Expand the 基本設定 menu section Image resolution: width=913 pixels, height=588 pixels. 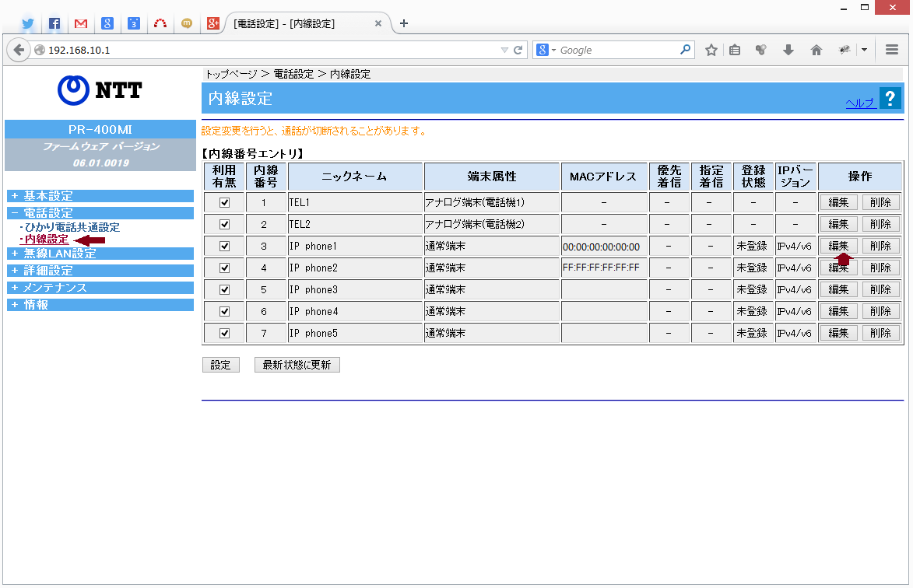tap(100, 196)
